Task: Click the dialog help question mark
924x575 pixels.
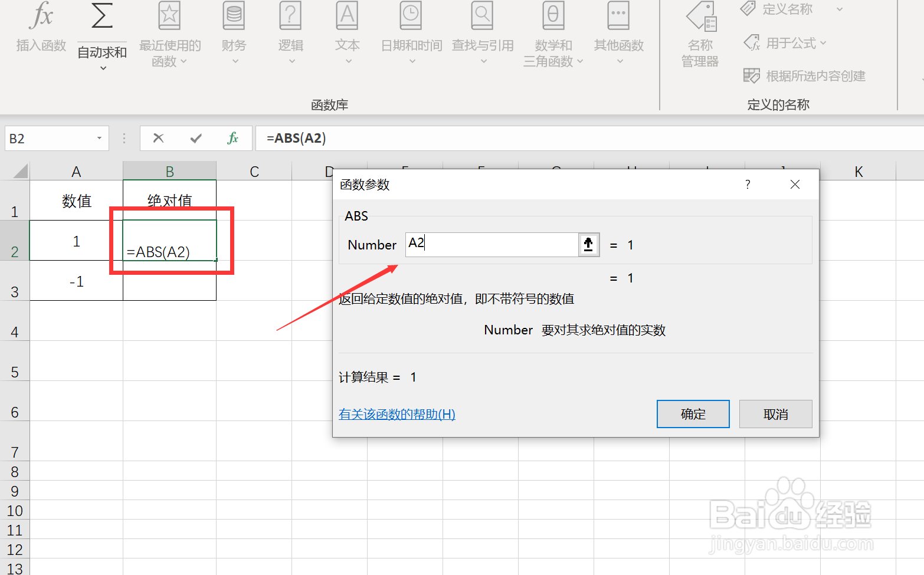Action: pyautogui.click(x=748, y=185)
